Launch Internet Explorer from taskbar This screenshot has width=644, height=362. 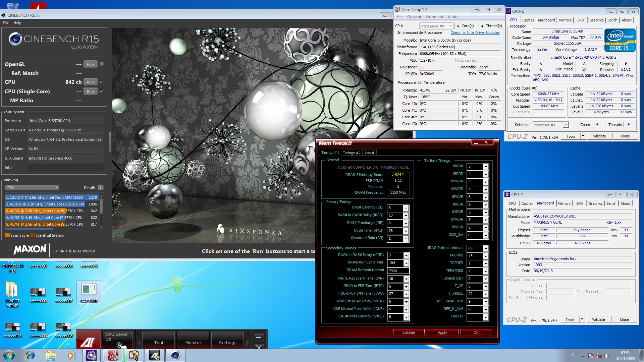point(30,355)
